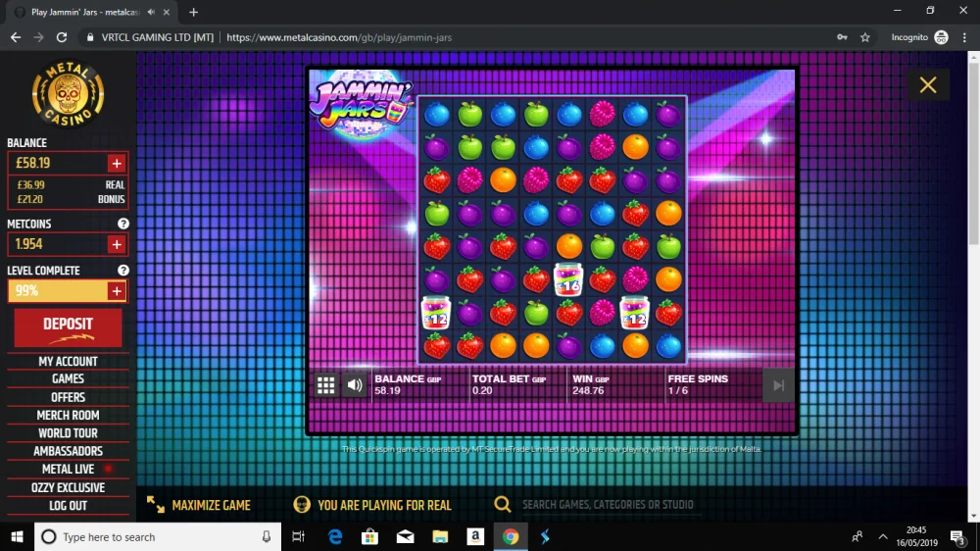Open the Games menu item
Screen dimensions: 980x551
pos(69,379)
